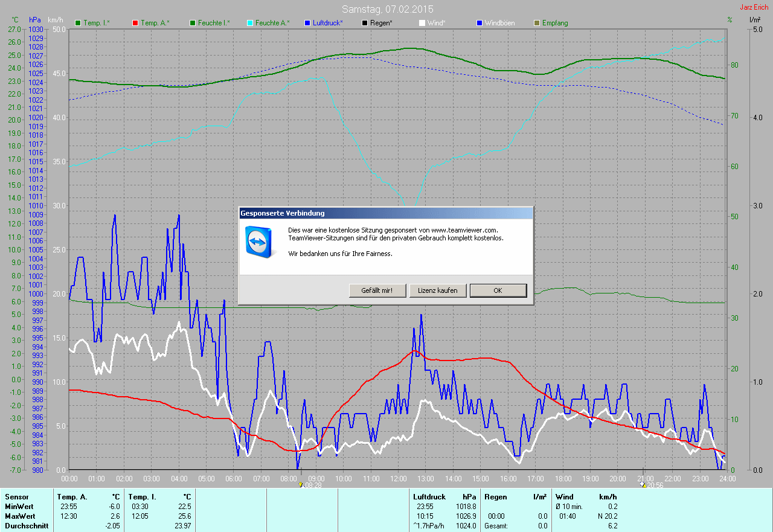
Task: Select the Luftdruck header in the statistics table
Action: click(x=429, y=496)
